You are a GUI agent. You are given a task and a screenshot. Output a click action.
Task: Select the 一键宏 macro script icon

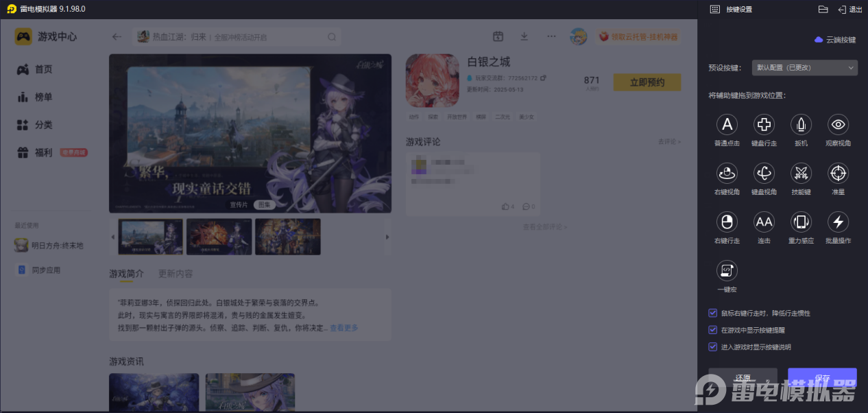[x=727, y=270]
